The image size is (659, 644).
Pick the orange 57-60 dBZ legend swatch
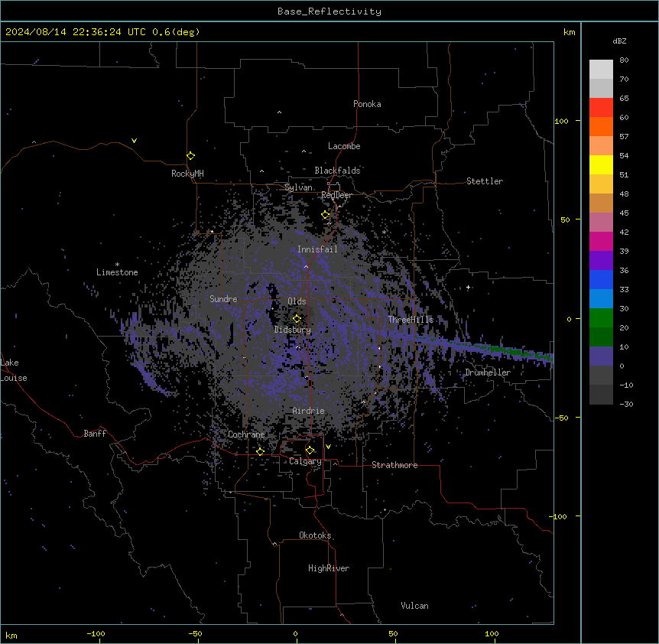pyautogui.click(x=601, y=126)
